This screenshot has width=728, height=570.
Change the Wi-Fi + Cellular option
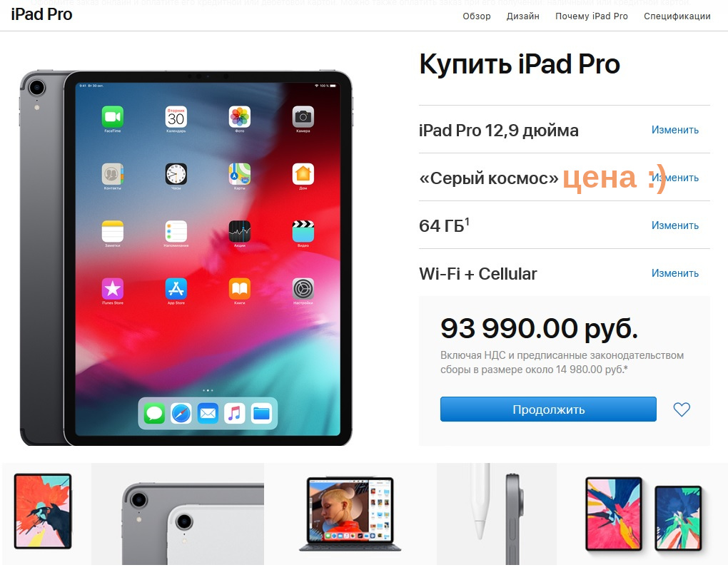[x=675, y=273]
